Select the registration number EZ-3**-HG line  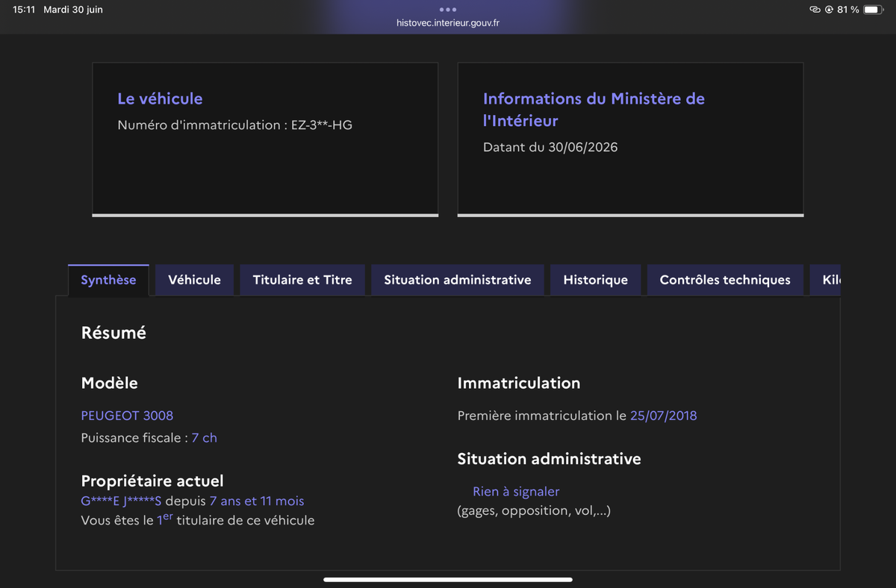point(234,125)
